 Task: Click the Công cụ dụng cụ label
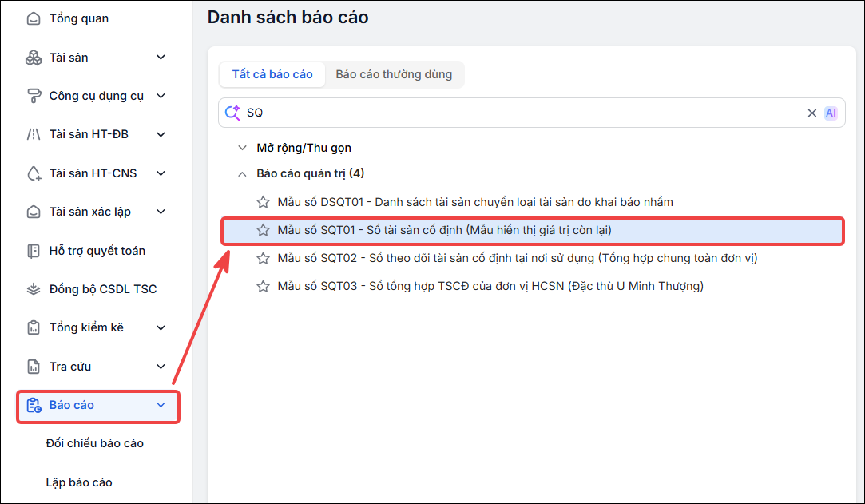pyautogui.click(x=97, y=96)
